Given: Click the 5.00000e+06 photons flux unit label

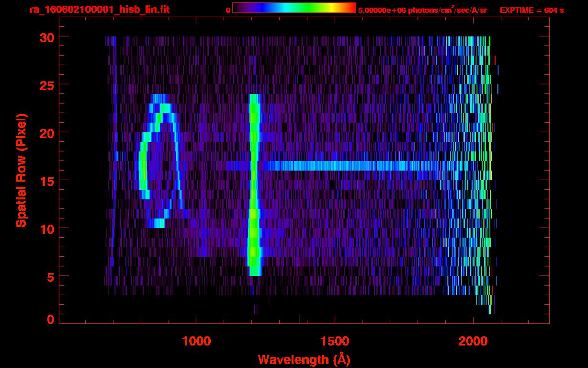Looking at the screenshot, I should pyautogui.click(x=422, y=10).
